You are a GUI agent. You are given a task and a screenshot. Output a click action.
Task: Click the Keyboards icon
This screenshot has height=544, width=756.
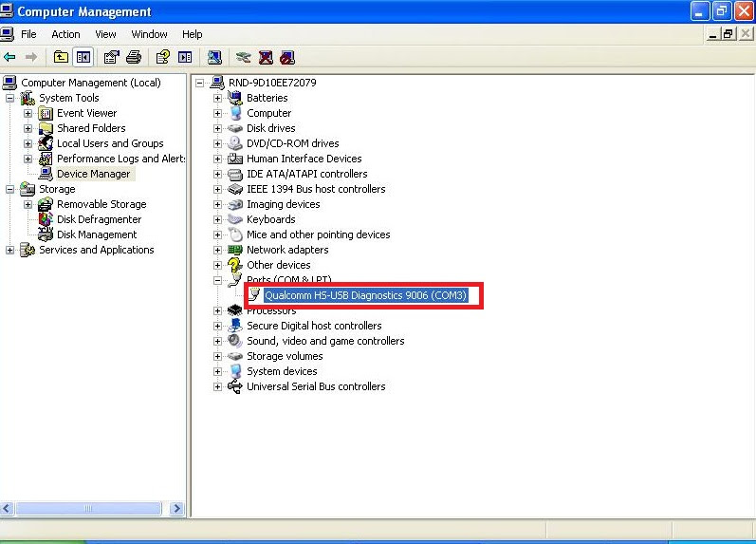235,219
